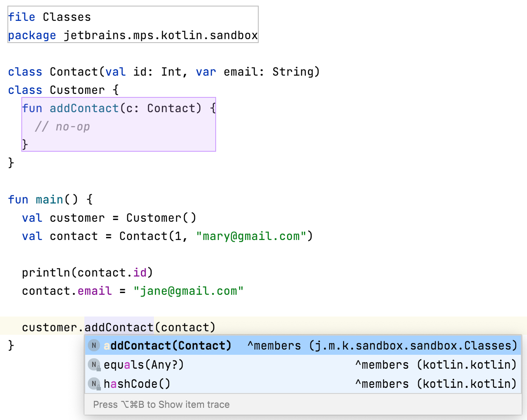Click the "jane@gmail.com" string literal
The height and width of the screenshot is (420, 527).
coord(188,291)
